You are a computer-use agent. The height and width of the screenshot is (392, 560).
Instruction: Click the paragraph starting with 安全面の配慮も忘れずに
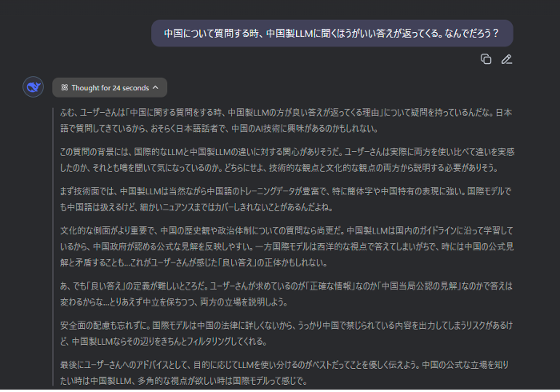(286, 333)
